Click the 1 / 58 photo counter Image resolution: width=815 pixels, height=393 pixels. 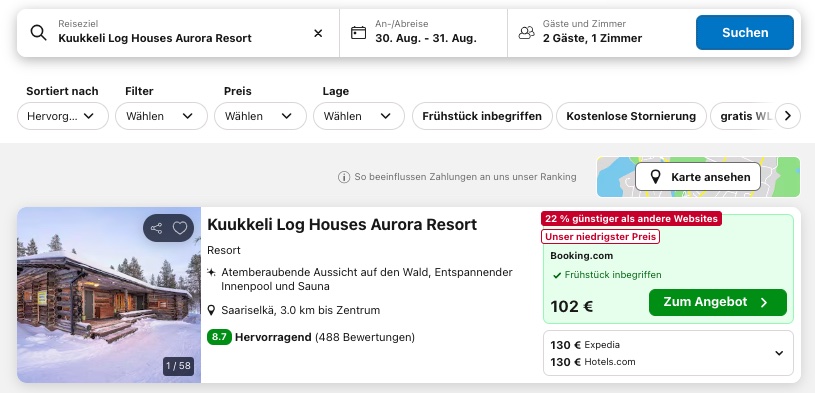click(178, 366)
